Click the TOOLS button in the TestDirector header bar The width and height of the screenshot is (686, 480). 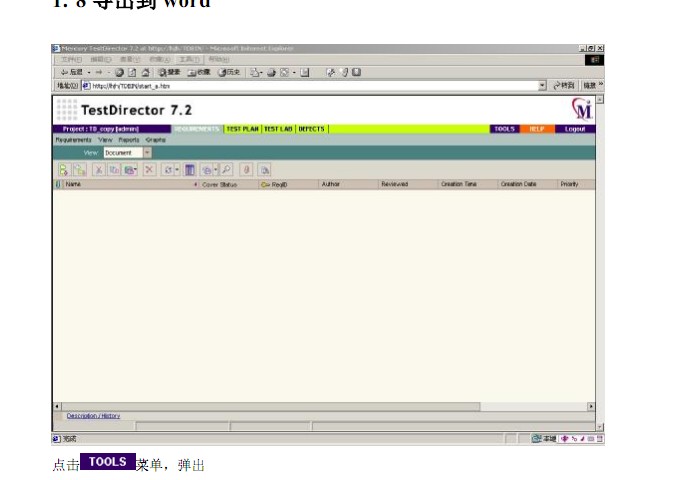(504, 129)
